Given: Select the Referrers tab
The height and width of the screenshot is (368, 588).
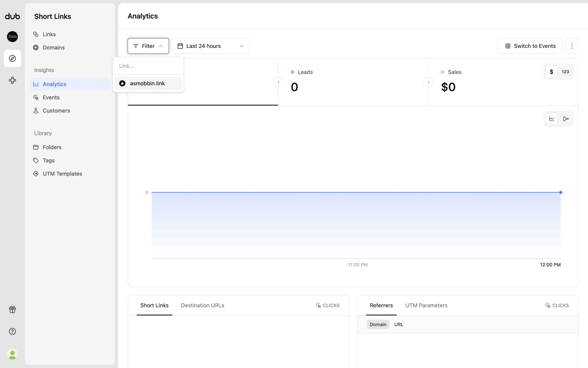Looking at the screenshot, I should coord(381,305).
